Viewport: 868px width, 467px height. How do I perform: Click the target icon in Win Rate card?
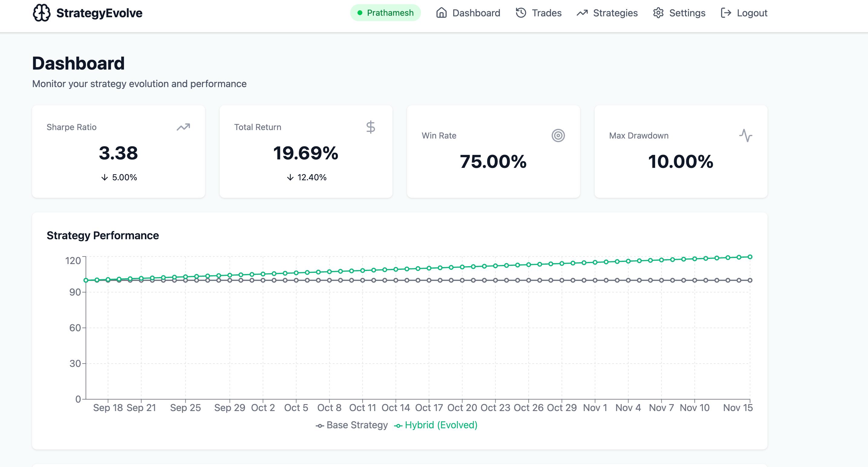(x=558, y=136)
